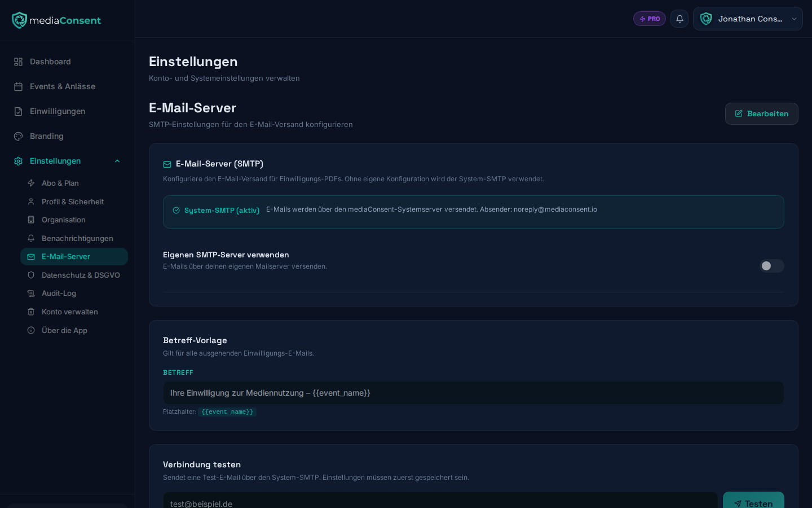Go to Benachrichtigungen settings
The image size is (812, 508).
coord(74,238)
